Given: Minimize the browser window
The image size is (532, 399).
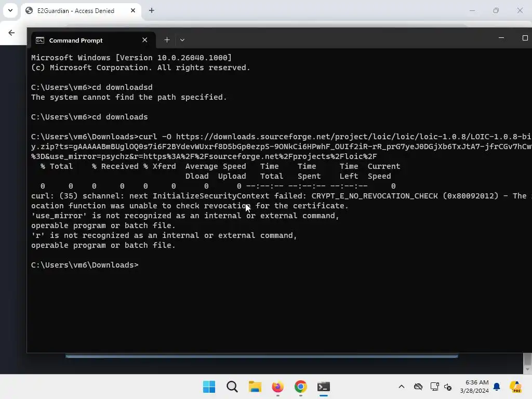Looking at the screenshot, I should [x=472, y=10].
